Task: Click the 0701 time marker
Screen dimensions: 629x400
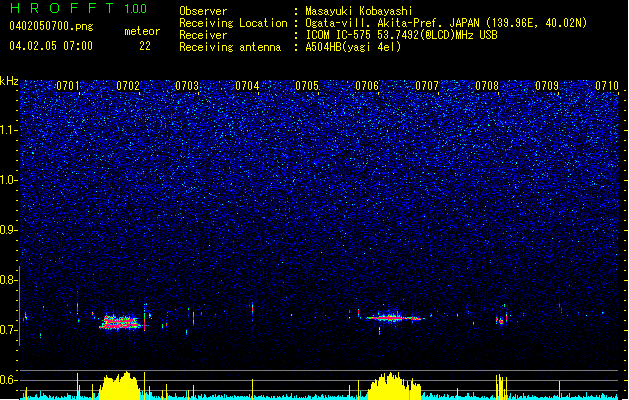Action: click(x=67, y=86)
